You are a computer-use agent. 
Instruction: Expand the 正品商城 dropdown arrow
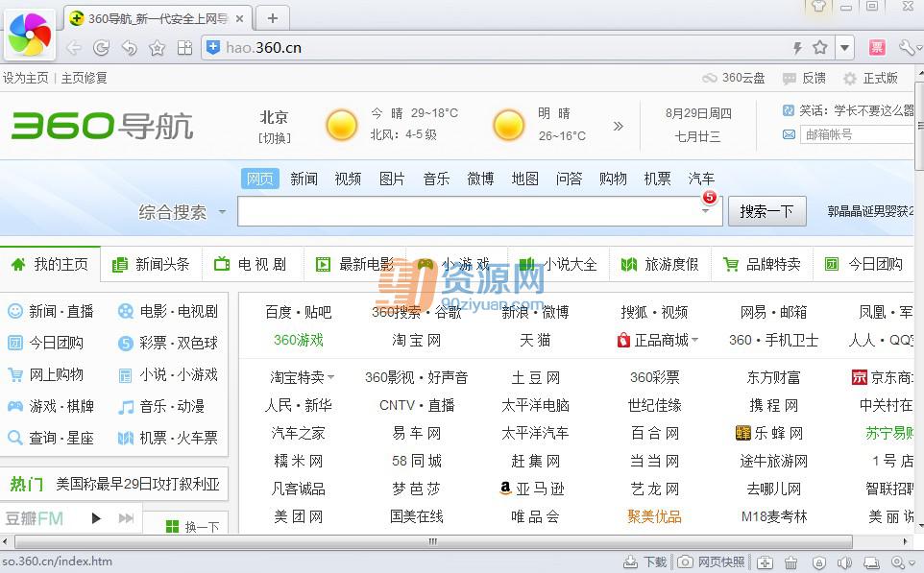point(695,340)
